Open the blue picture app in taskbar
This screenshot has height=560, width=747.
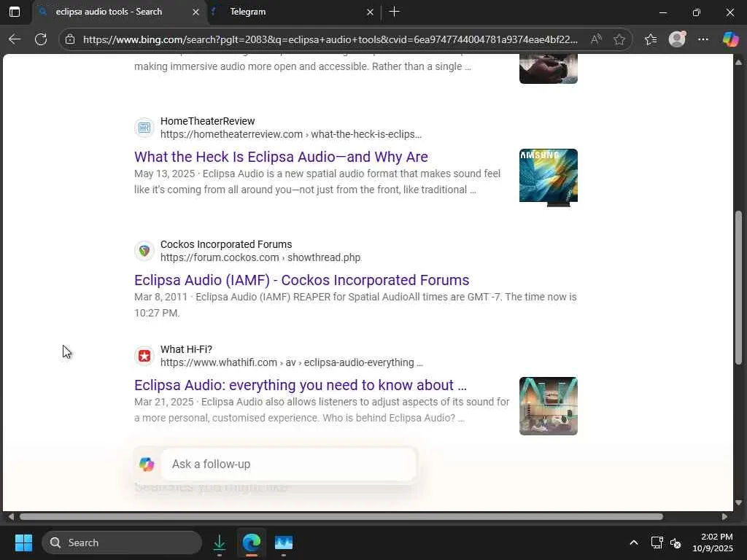[284, 542]
